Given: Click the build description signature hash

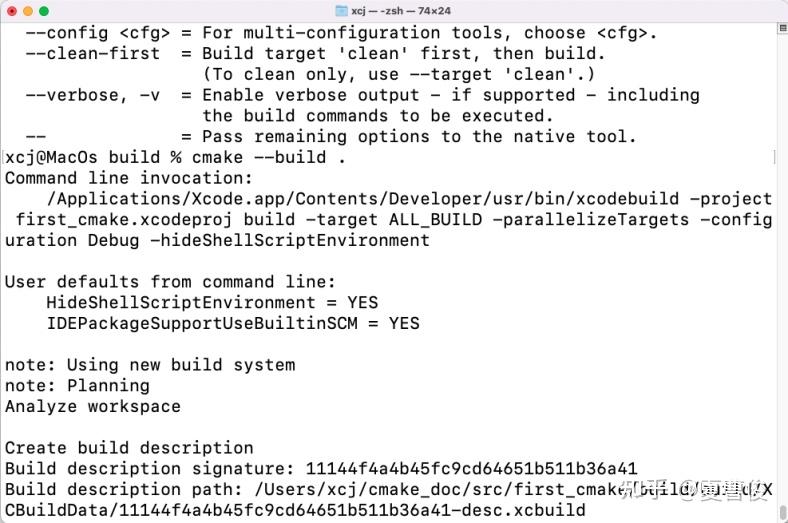Looking at the screenshot, I should (x=471, y=469).
